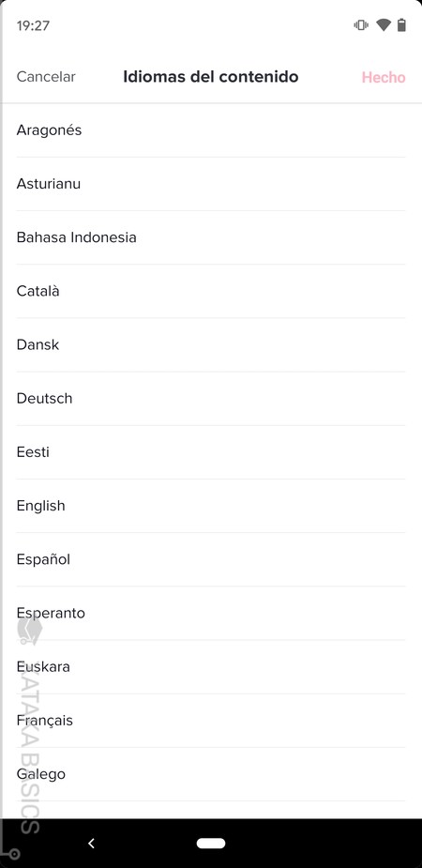The height and width of the screenshot is (868, 422).
Task: Choose English content language
Action: pos(211,506)
